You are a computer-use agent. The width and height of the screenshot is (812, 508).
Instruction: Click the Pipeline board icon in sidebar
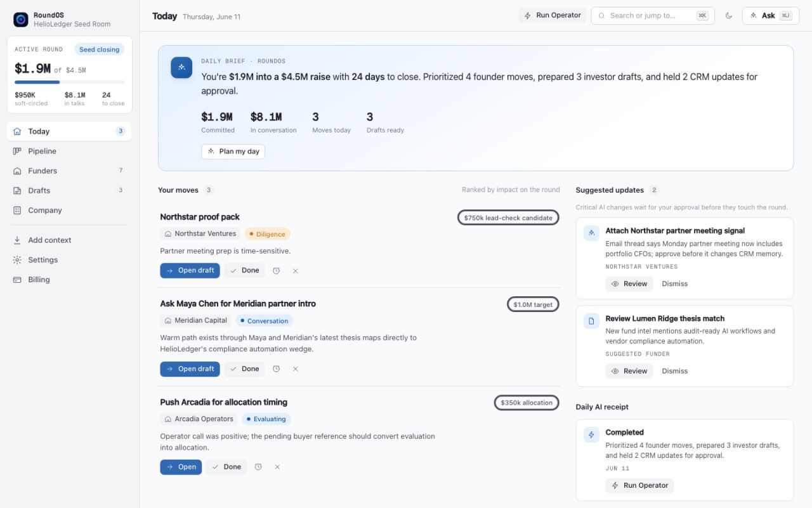point(17,151)
